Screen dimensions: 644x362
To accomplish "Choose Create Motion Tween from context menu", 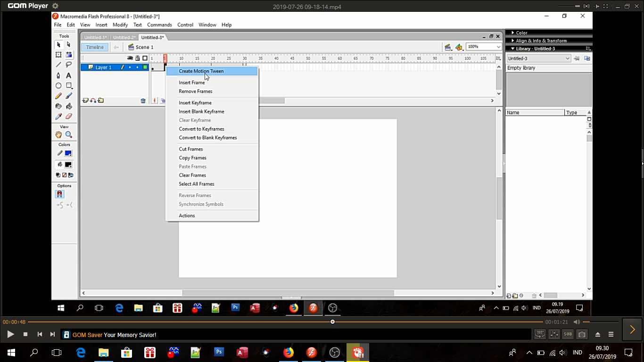I will (x=201, y=71).
